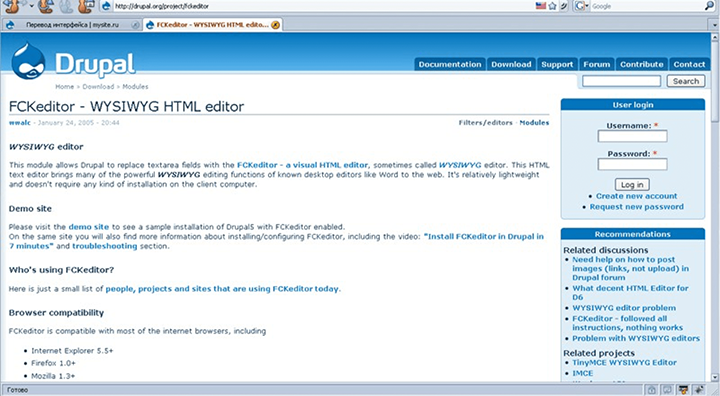Click the Drupal droplet logo

point(28,62)
